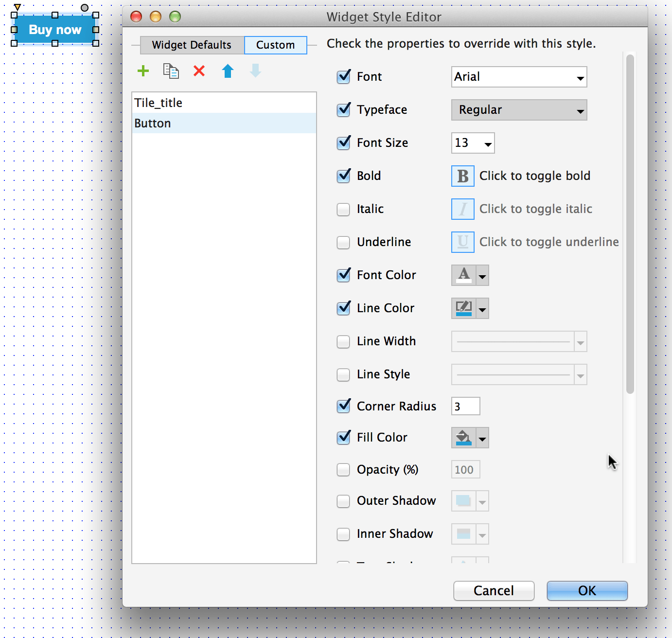Click the italic I toggle icon

click(463, 209)
